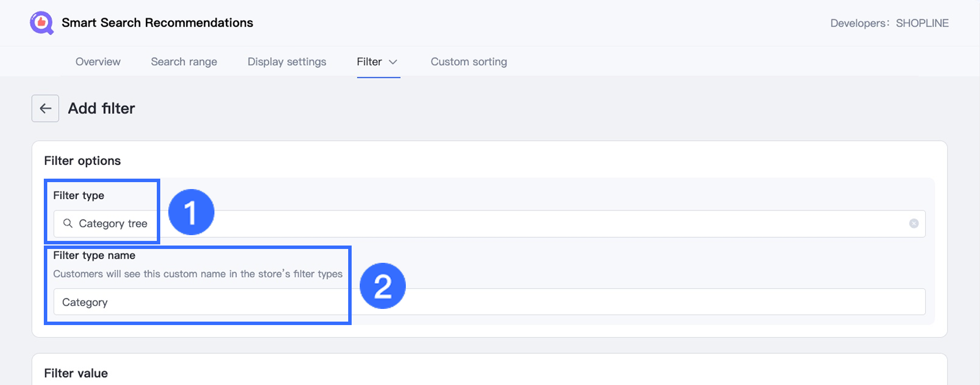Expand the Filter tab chevron arrow
This screenshot has width=980, height=385.
[393, 62]
